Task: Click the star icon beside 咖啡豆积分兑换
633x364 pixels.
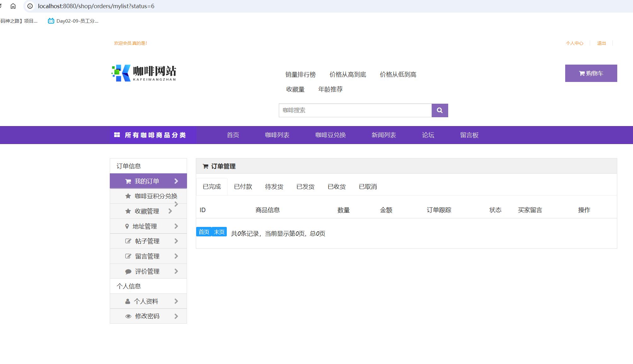Action: [x=128, y=196]
